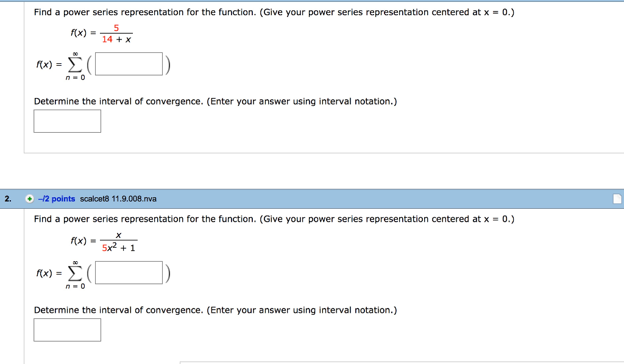The image size is (624, 364).
Task: Select the question number 2 header bar
Action: (x=7, y=198)
